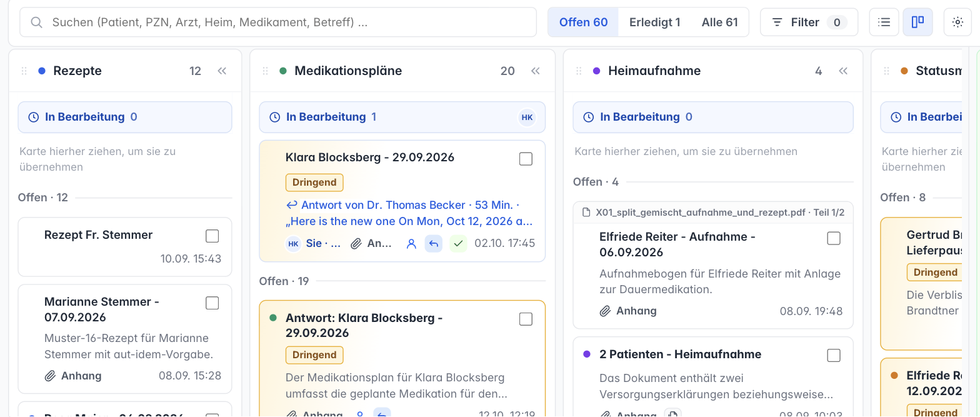The image size is (980, 417).
Task: Click the attachment icon on Elfriede Reiter card
Action: coord(605,311)
